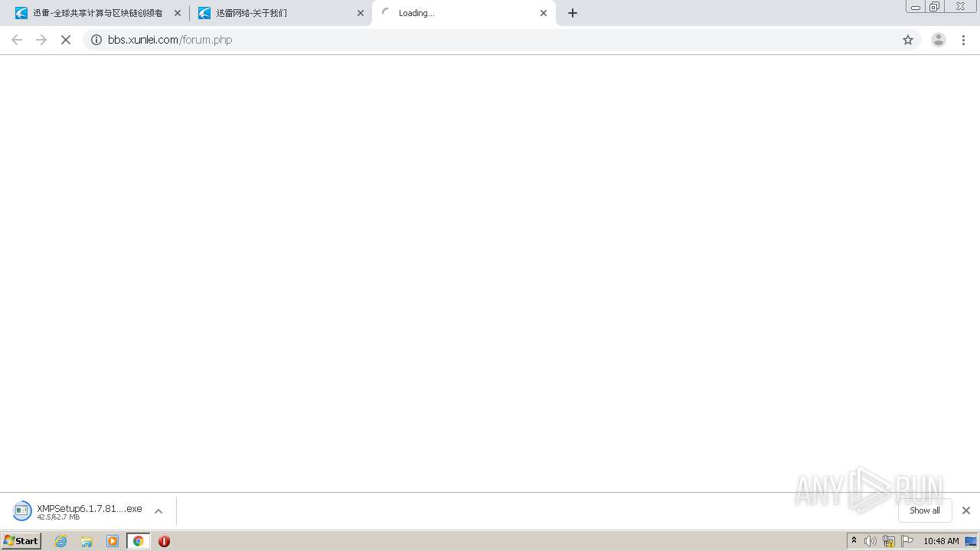
Task: Open Chrome three-dot menu
Action: [964, 40]
